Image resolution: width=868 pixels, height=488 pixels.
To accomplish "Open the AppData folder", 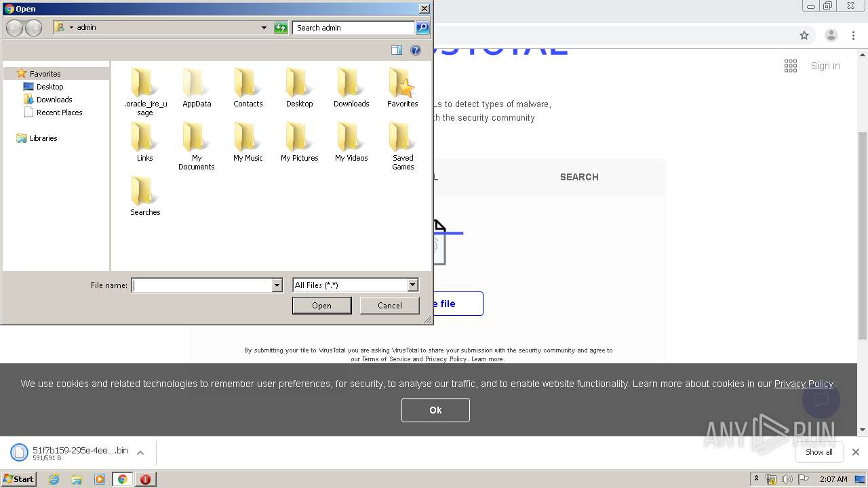I will point(197,88).
